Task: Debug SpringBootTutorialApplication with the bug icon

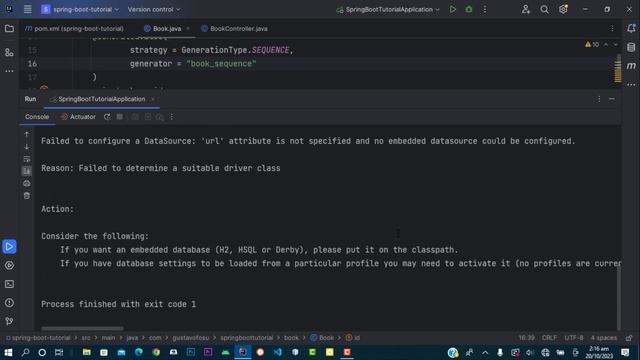Action: [469, 9]
